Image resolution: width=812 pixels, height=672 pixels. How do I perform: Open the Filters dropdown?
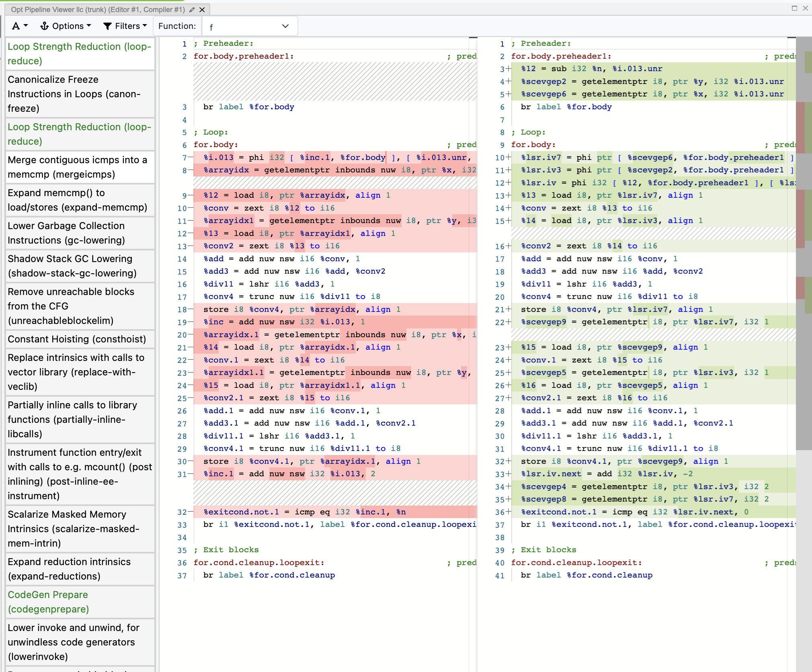125,26
